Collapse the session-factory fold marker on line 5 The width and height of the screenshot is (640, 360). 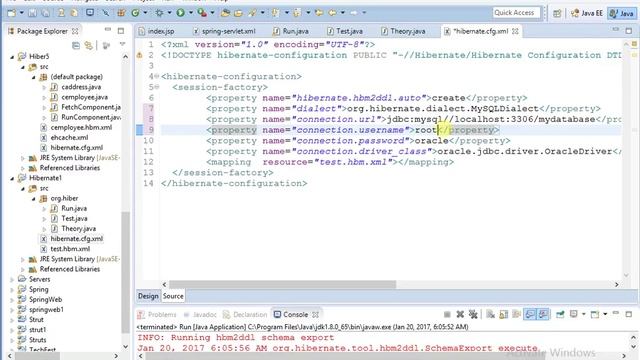157,87
